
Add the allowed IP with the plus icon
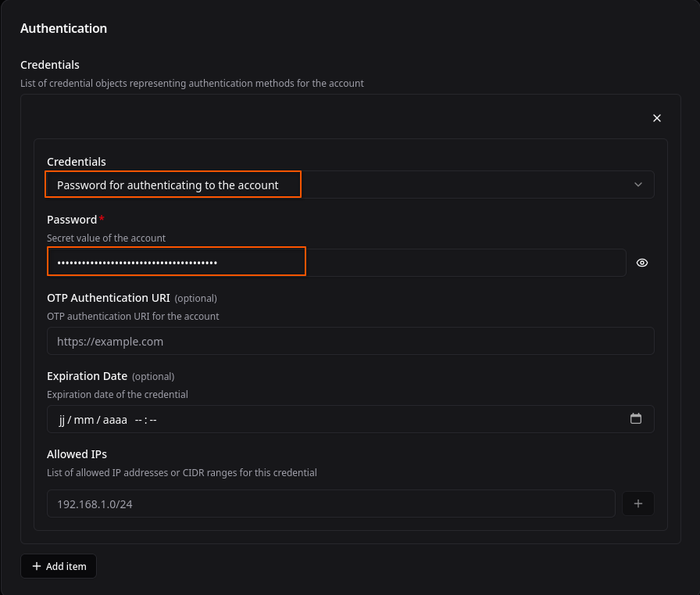tap(637, 504)
